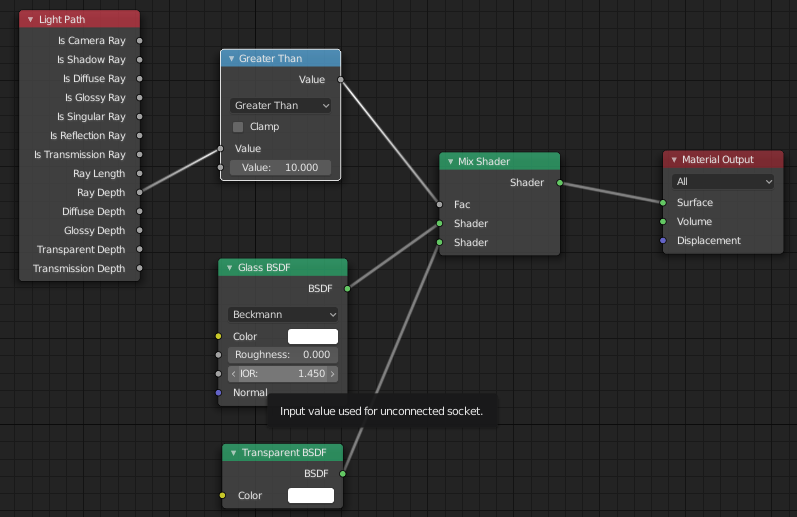Click the Transparent BSDF Color swatch
Screen dimensions: 797x517
click(310, 495)
